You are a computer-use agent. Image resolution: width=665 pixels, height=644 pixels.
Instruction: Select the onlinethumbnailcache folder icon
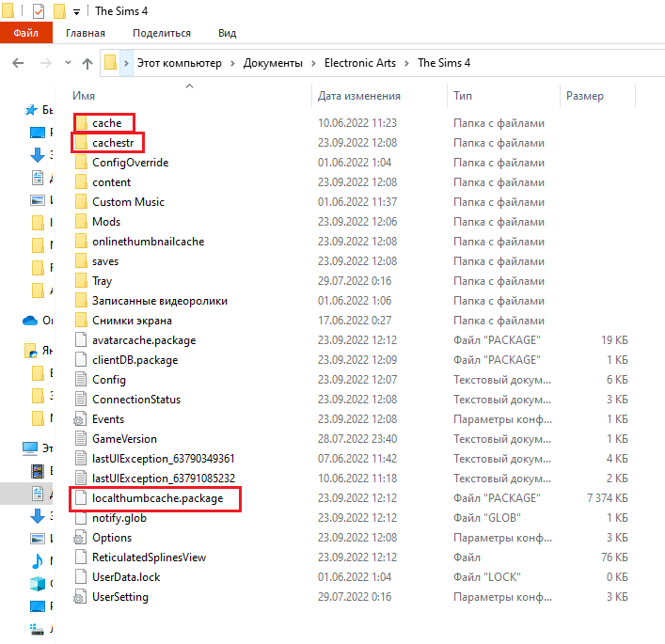point(82,242)
